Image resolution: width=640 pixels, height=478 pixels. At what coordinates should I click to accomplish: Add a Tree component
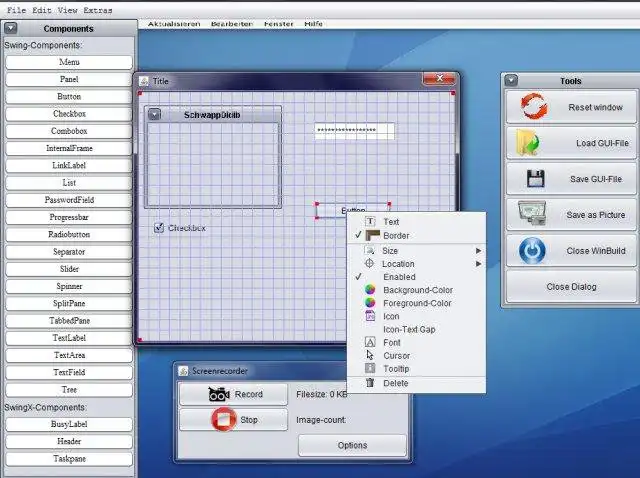(x=69, y=389)
